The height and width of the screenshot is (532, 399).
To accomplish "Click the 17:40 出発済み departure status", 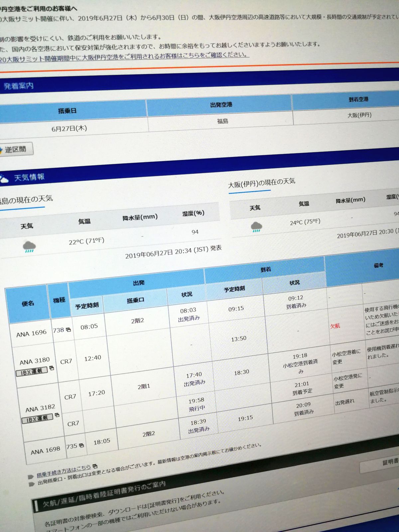I will (194, 379).
